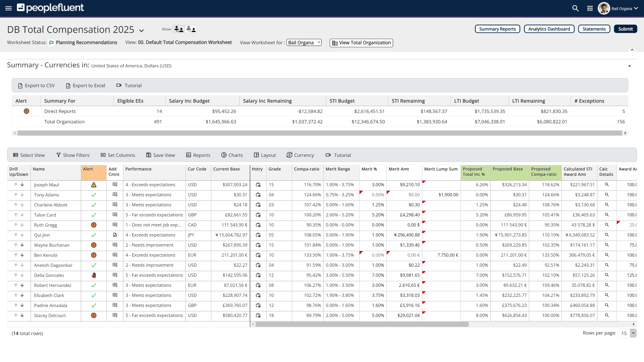644x362 pixels.
Task: Add a comment for Tony Adams
Action: 115,195
